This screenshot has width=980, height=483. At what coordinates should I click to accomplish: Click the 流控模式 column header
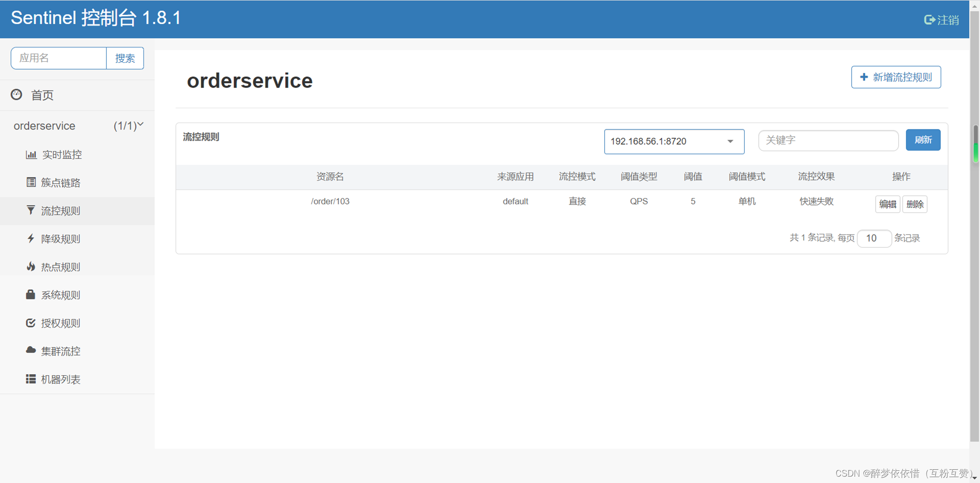point(577,177)
